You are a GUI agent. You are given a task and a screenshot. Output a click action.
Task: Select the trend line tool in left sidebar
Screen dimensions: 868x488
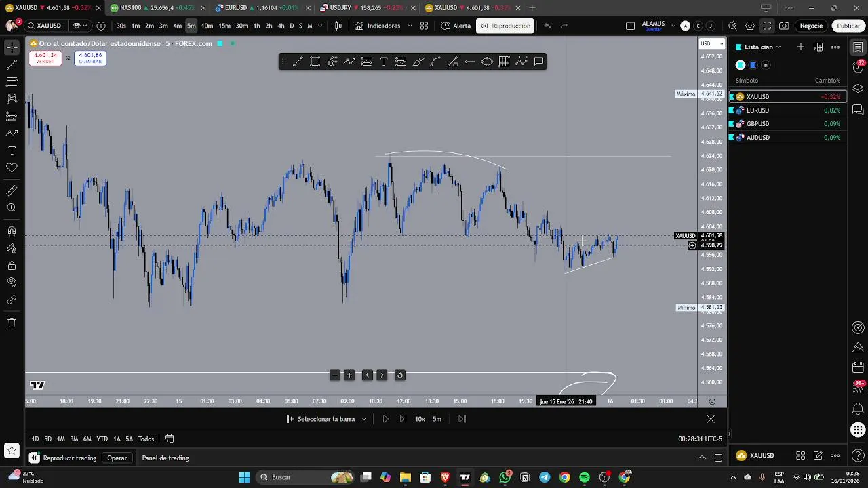(x=12, y=65)
